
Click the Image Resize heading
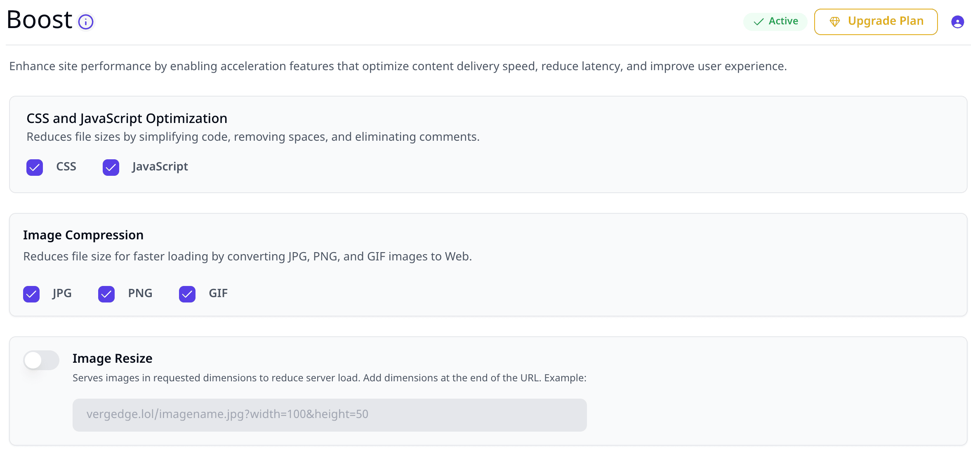coord(112,359)
